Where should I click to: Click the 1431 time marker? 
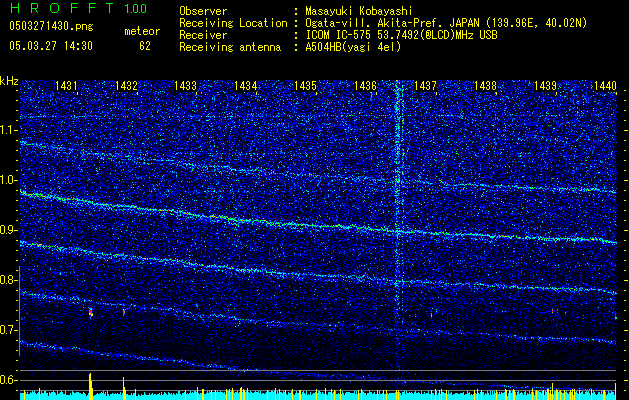[68, 87]
